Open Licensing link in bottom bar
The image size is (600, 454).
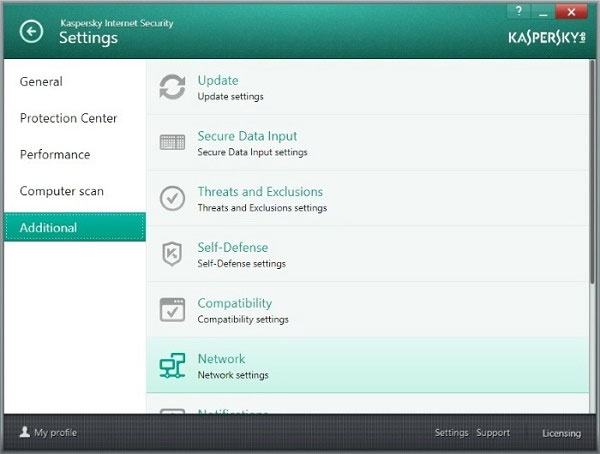pos(561,433)
